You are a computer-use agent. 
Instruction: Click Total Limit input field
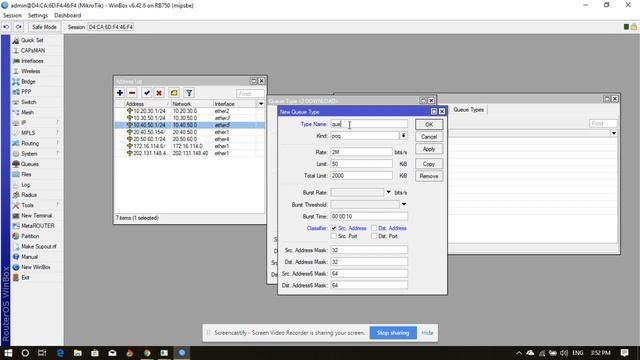click(361, 176)
